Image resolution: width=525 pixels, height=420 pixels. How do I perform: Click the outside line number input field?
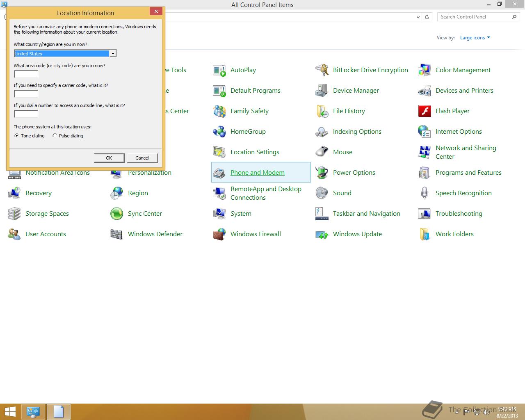[26, 114]
